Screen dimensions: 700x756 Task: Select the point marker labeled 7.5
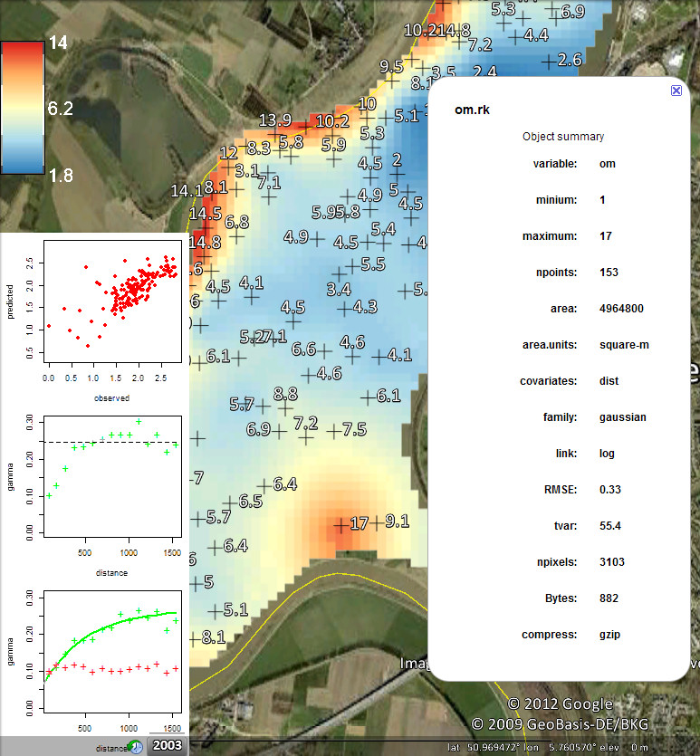tap(333, 430)
